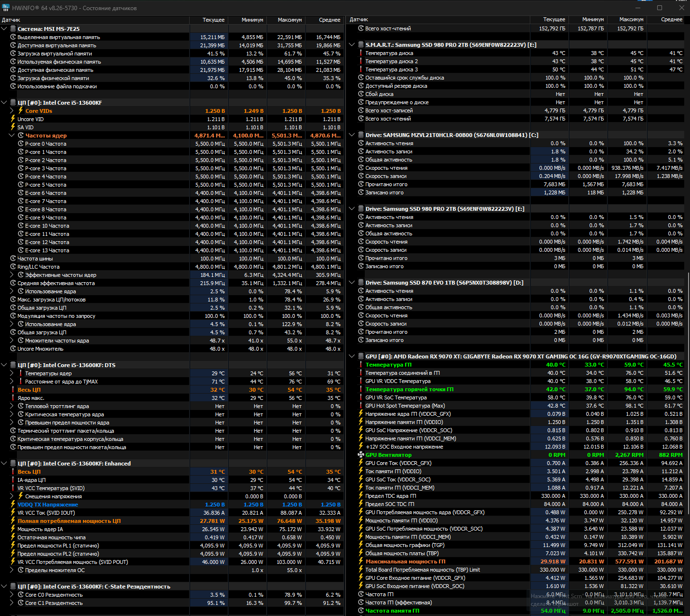Viewport: 690px width, 616px height.
Task: Select thermometer icon of VR VCC Температура (SVID)
Action: (13, 488)
